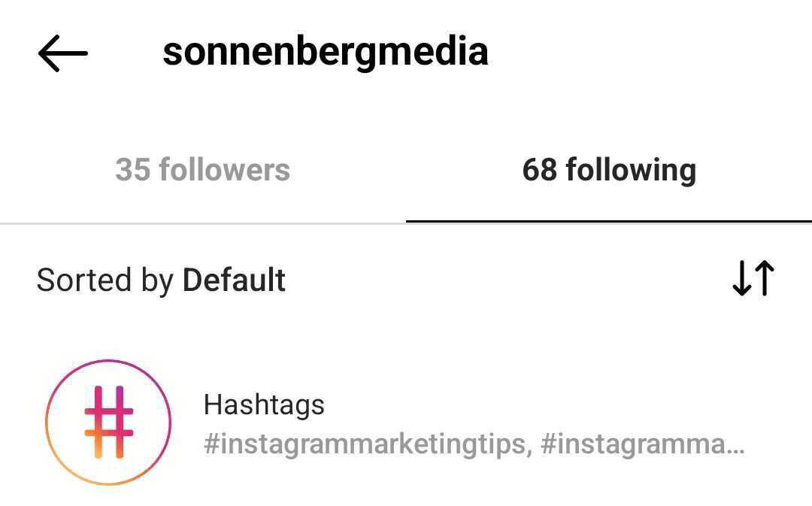Click the number 68 in the following tab
The height and width of the screenshot is (506, 812).
(x=540, y=170)
